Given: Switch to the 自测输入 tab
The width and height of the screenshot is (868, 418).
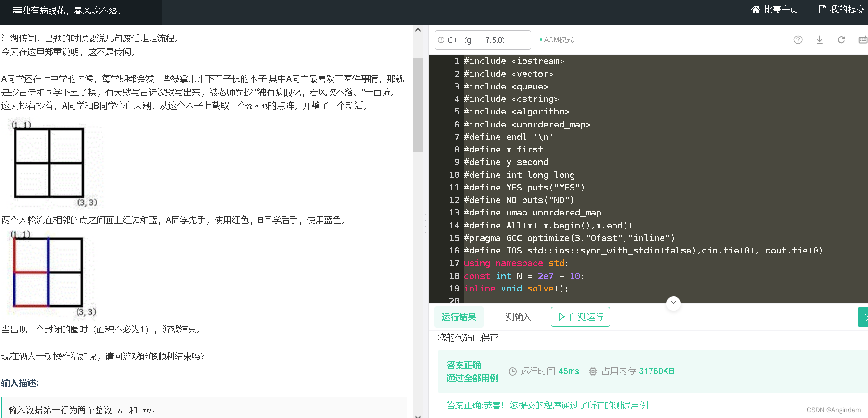Looking at the screenshot, I should 514,317.
